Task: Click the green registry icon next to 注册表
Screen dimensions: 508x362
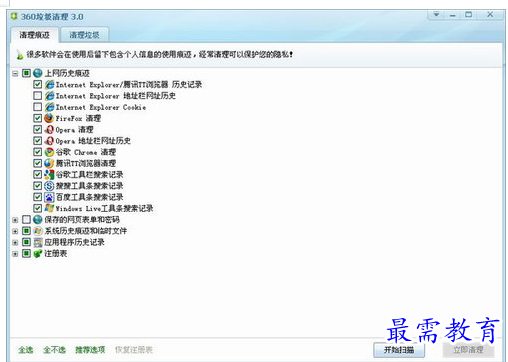Action: (38, 253)
